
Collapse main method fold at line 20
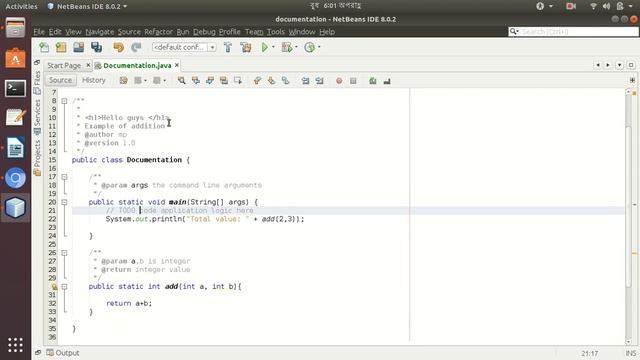(64, 202)
